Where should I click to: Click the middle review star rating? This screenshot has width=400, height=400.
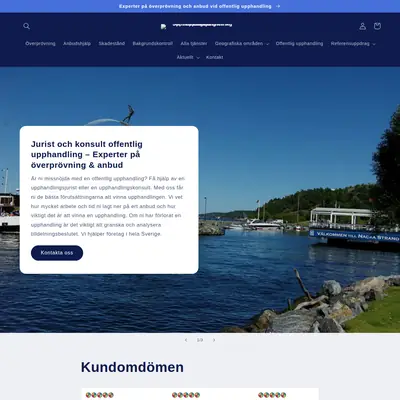coord(186,395)
